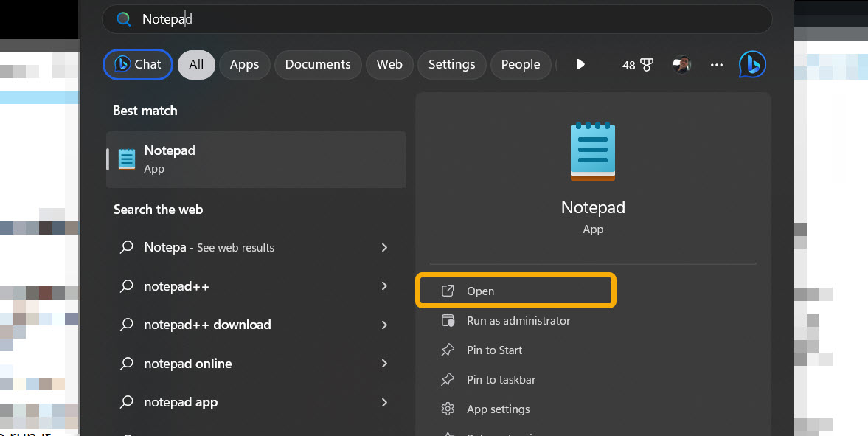Image resolution: width=868 pixels, height=436 pixels.
Task: Open the games play arrow next to the filters
Action: pyautogui.click(x=580, y=64)
